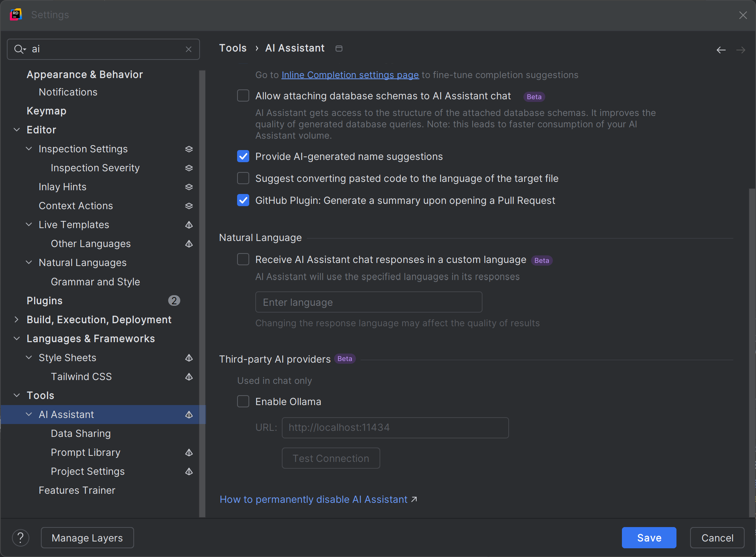Click the Cancel button
The width and height of the screenshot is (756, 557).
717,538
